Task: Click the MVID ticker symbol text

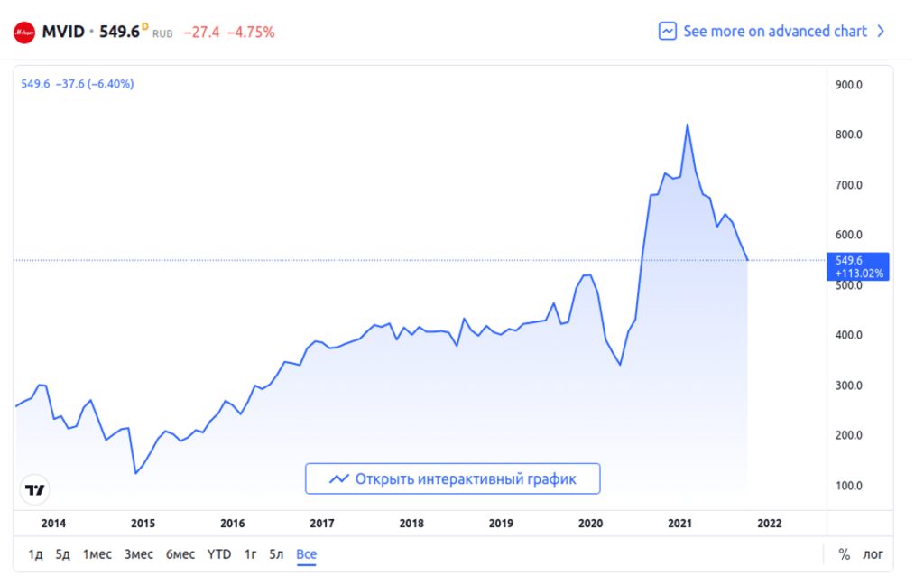Action: click(63, 32)
